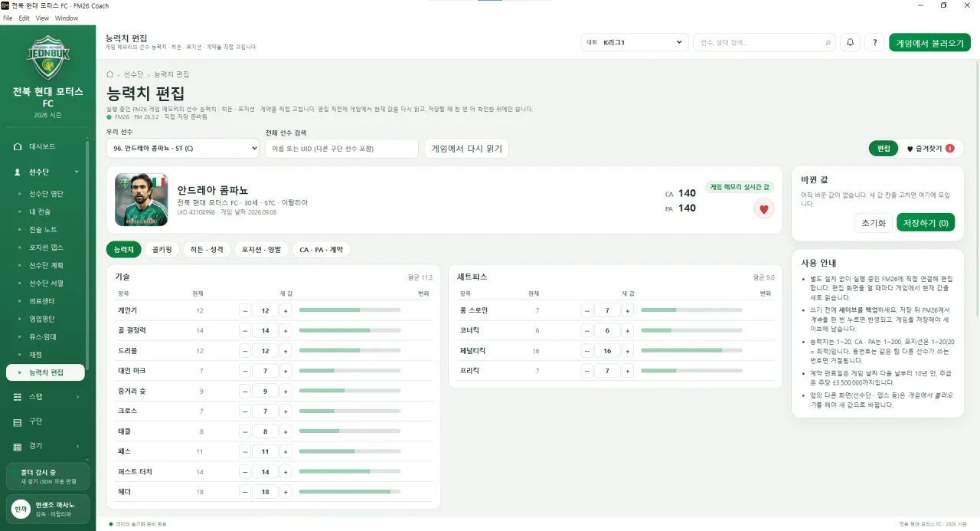Open the Window menu
Image resolution: width=980 pixels, height=531 pixels.
pos(67,18)
